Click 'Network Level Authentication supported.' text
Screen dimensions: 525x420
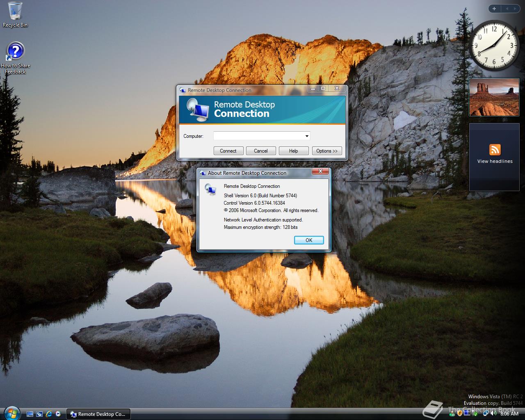click(x=263, y=220)
